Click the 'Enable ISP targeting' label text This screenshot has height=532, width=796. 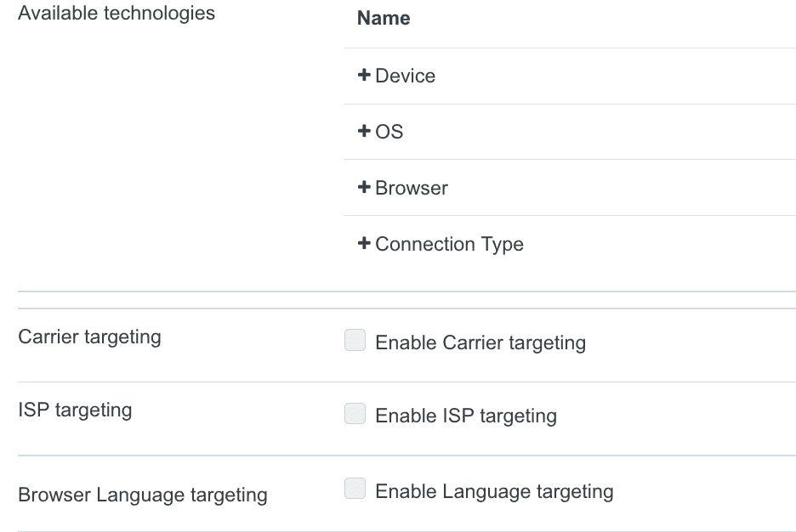(466, 416)
